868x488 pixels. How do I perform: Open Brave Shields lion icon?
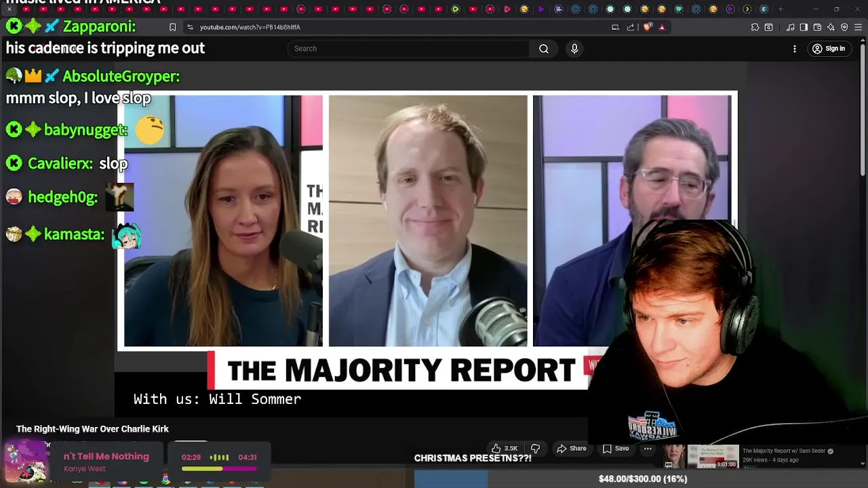(x=647, y=27)
